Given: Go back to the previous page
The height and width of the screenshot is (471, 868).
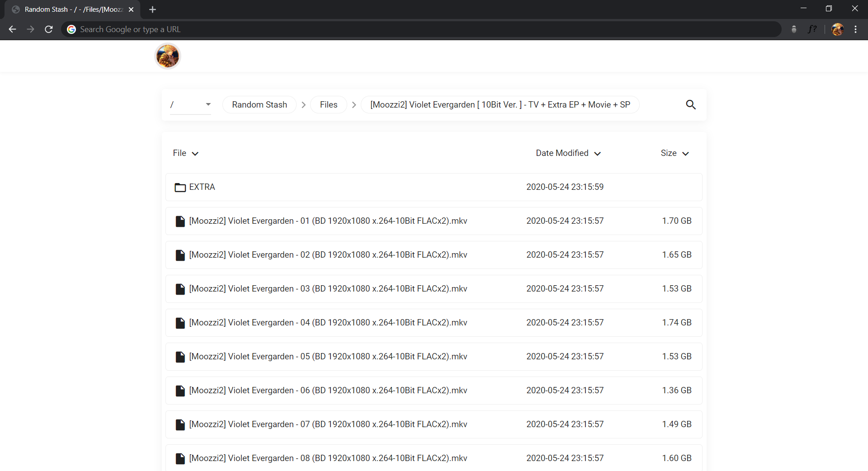Looking at the screenshot, I should pos(12,29).
